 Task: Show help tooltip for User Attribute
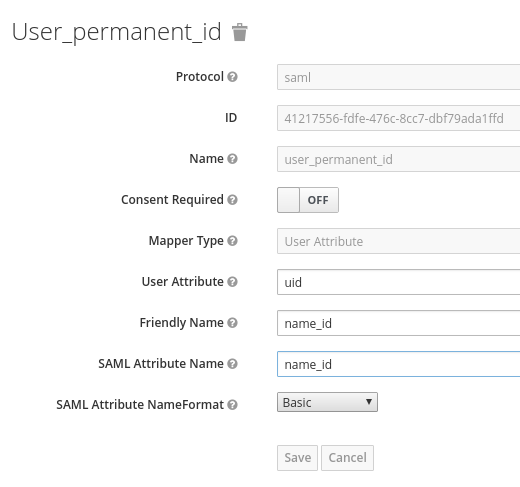click(x=232, y=282)
